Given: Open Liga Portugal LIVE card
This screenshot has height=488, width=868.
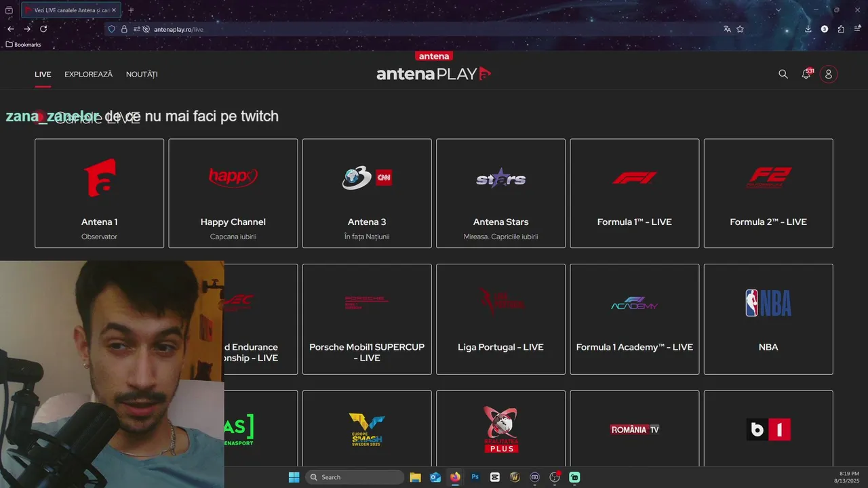Looking at the screenshot, I should coord(500,319).
